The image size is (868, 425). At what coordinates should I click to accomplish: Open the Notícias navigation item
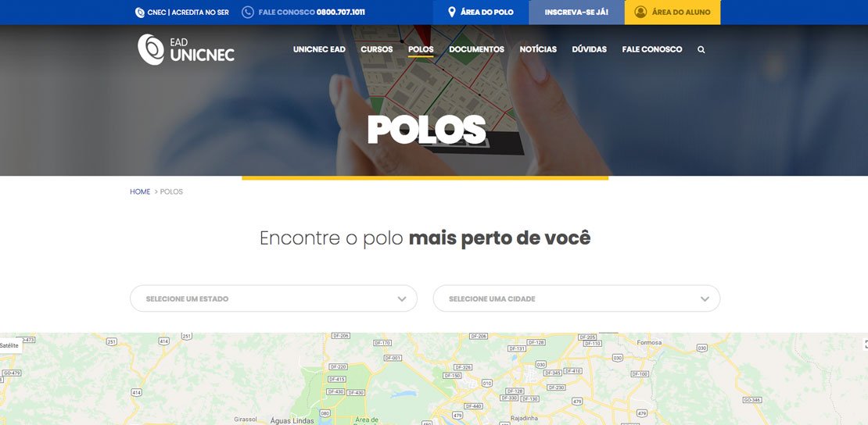point(538,49)
